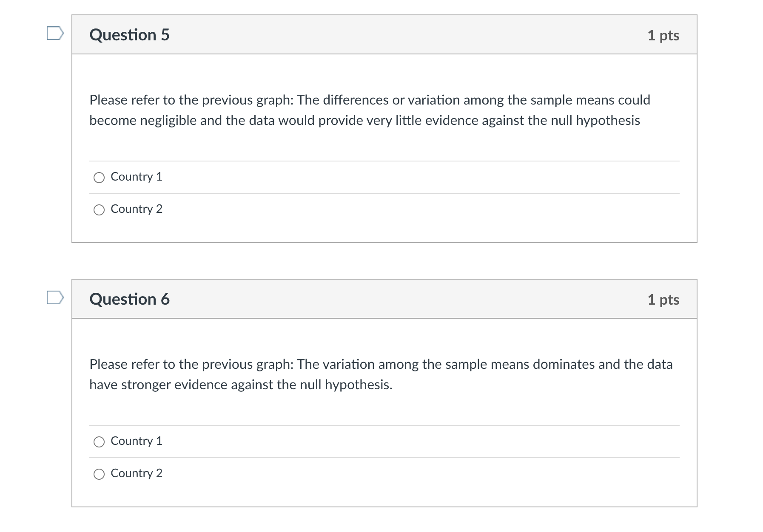This screenshot has width=763, height=532.
Task: Click the Country 2 answer label in Question 5
Action: coord(136,209)
